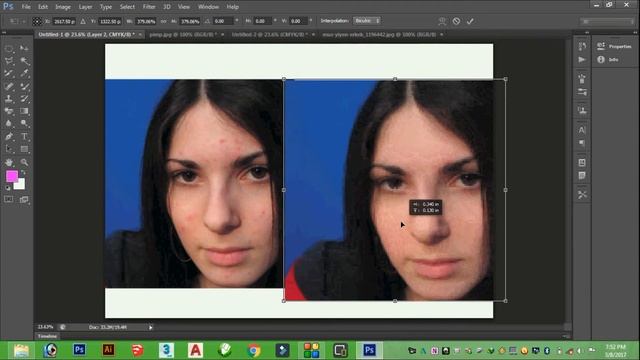Open the Window menu
Viewport: 640px width, 360px height.
(x=208, y=7)
